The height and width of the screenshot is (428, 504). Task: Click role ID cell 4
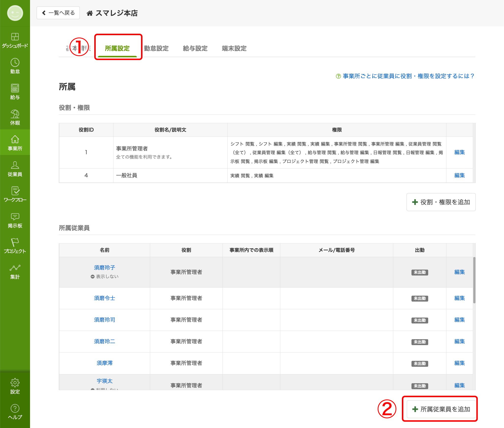click(86, 175)
